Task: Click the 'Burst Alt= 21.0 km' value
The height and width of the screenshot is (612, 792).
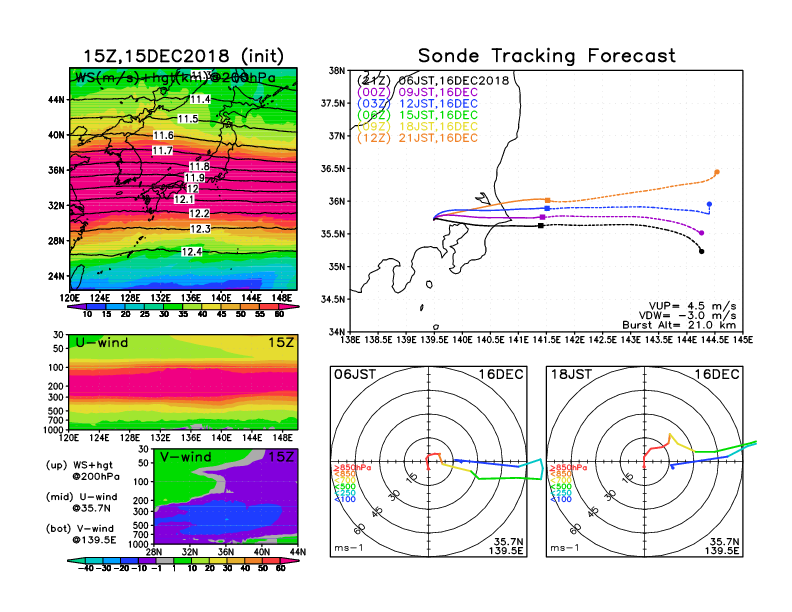Action: tap(679, 325)
